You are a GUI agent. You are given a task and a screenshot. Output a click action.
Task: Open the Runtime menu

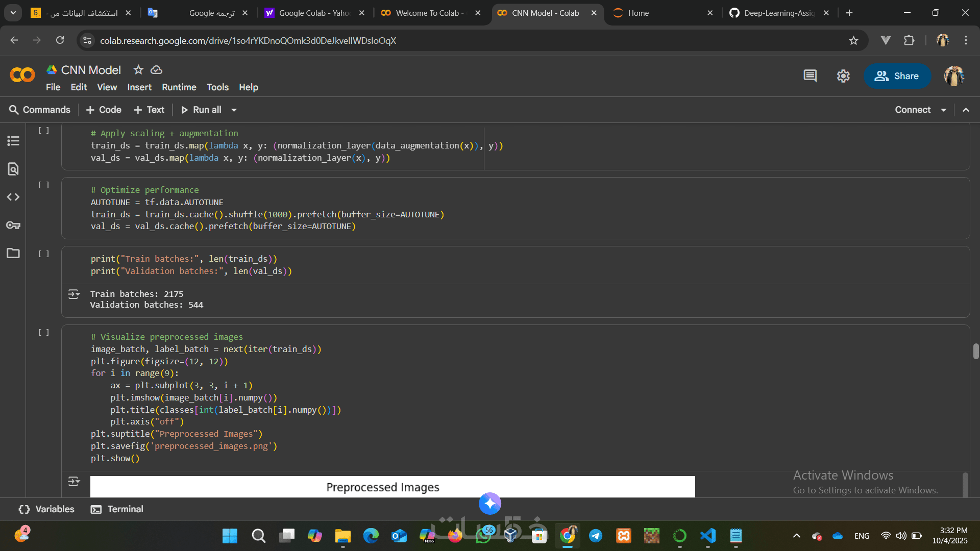coord(179,87)
